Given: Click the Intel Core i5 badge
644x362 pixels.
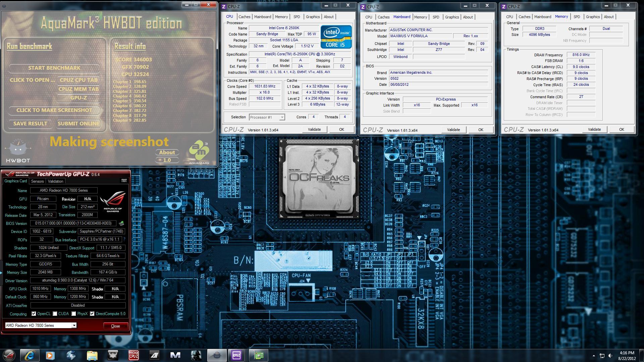Looking at the screenshot, I should pyautogui.click(x=336, y=37).
